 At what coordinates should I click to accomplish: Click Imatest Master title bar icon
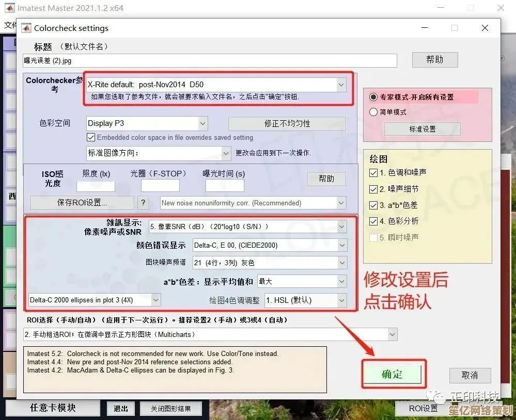(x=10, y=8)
